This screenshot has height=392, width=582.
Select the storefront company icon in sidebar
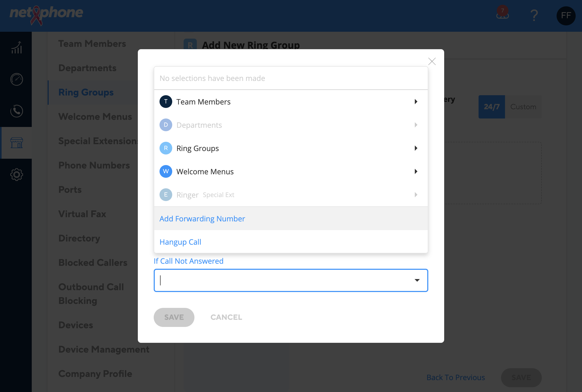point(16,143)
